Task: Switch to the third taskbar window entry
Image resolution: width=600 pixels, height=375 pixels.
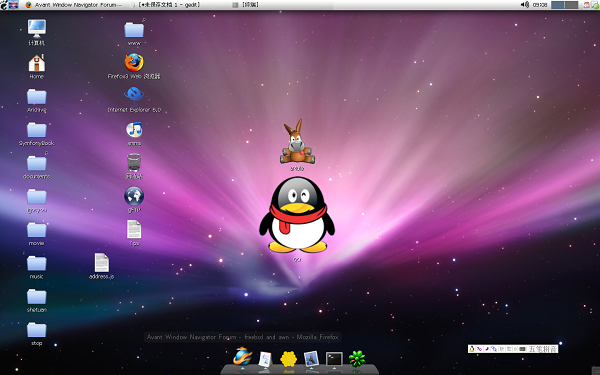Action: [x=246, y=5]
